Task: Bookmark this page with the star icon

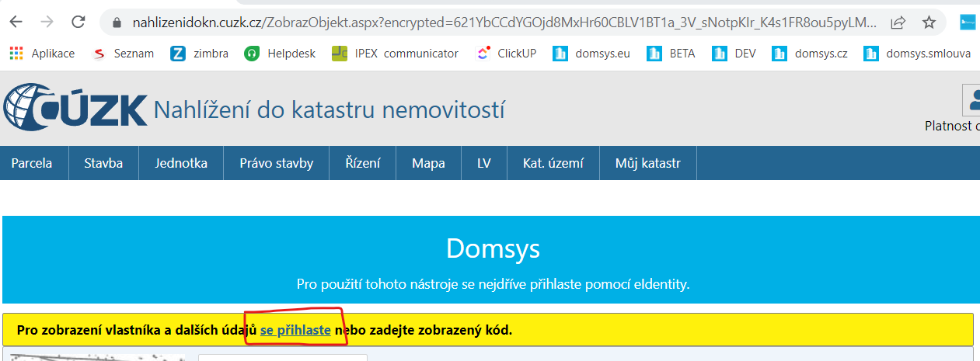Action: 929,23
